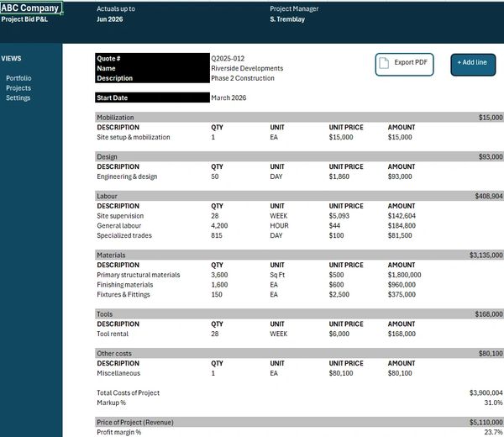This screenshot has width=504, height=437.
Task: Select Finishing materials line item
Action: (124, 285)
